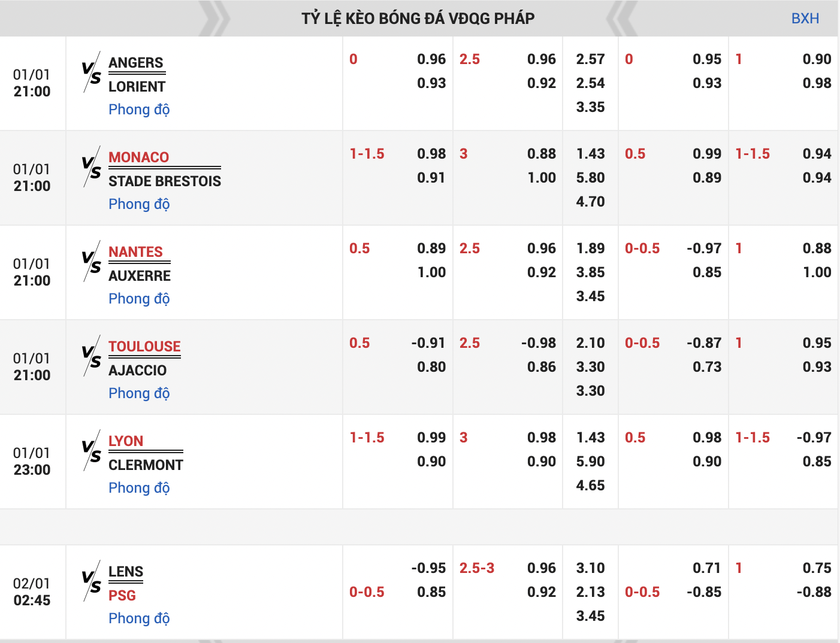Viewport: 840px width, 643px height.
Task: Open Phong độ for Nantes vs Auxerre
Action: point(139,299)
